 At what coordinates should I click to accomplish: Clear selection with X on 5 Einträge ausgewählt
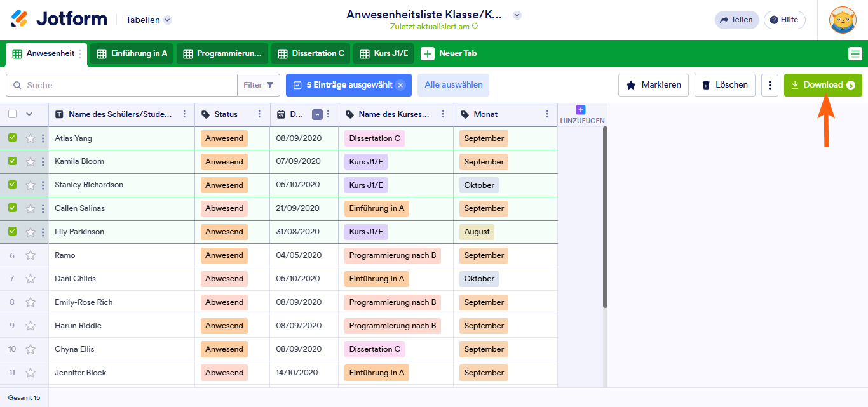pyautogui.click(x=400, y=85)
